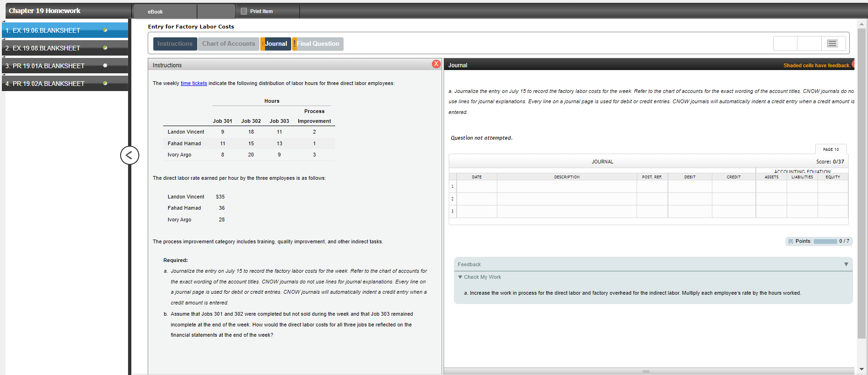
Task: Click the status dot beside PR.19.01A.BLANKSHEET
Action: 105,66
